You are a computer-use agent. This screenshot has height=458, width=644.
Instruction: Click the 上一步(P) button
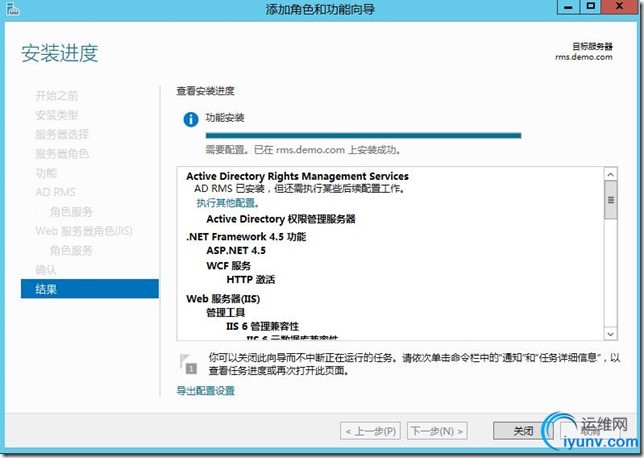click(370, 431)
